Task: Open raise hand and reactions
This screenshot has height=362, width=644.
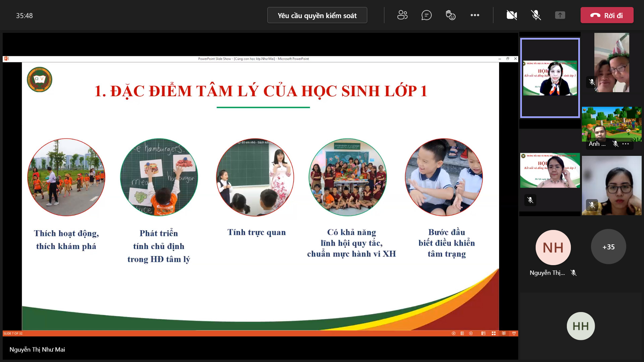Action: 450,15
